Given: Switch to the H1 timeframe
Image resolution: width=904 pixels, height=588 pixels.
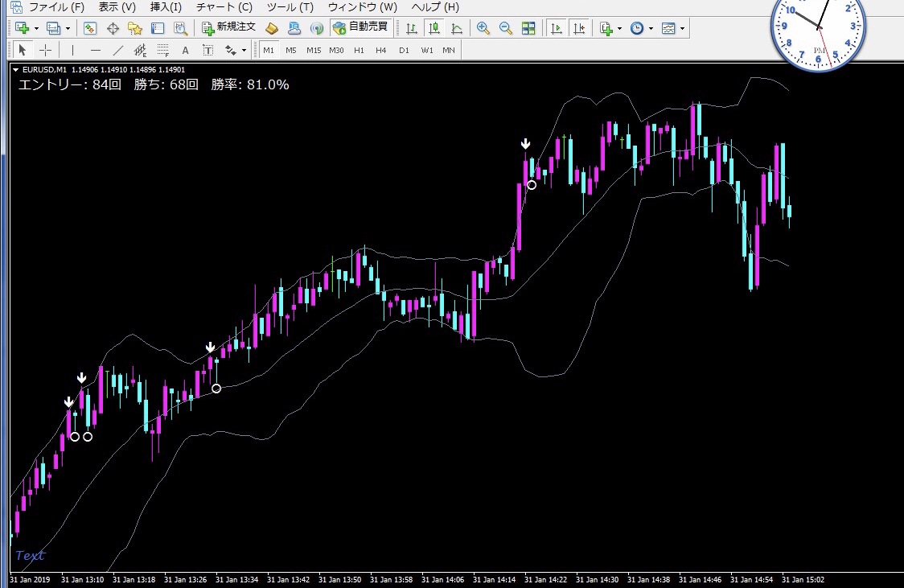Looking at the screenshot, I should click(359, 50).
